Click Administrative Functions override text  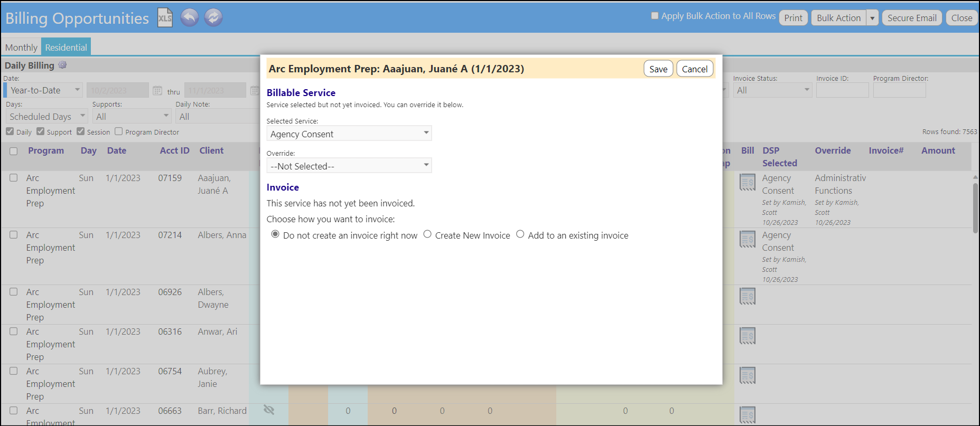pyautogui.click(x=840, y=184)
